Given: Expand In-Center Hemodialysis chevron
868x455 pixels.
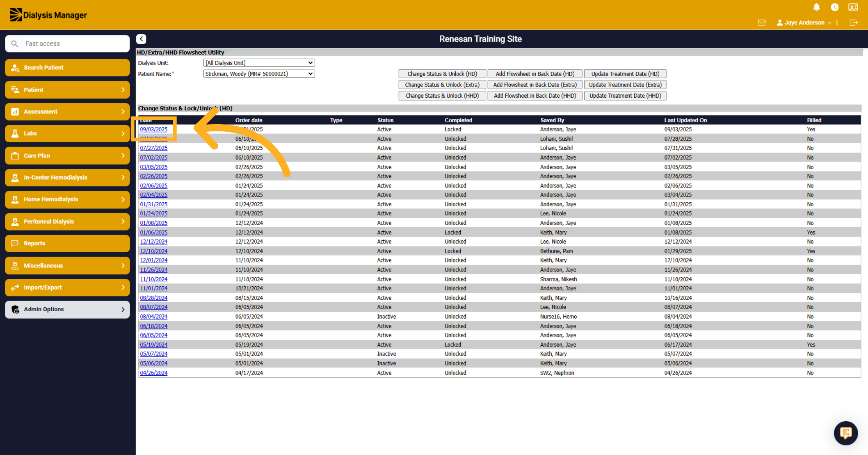Looking at the screenshot, I should (123, 177).
